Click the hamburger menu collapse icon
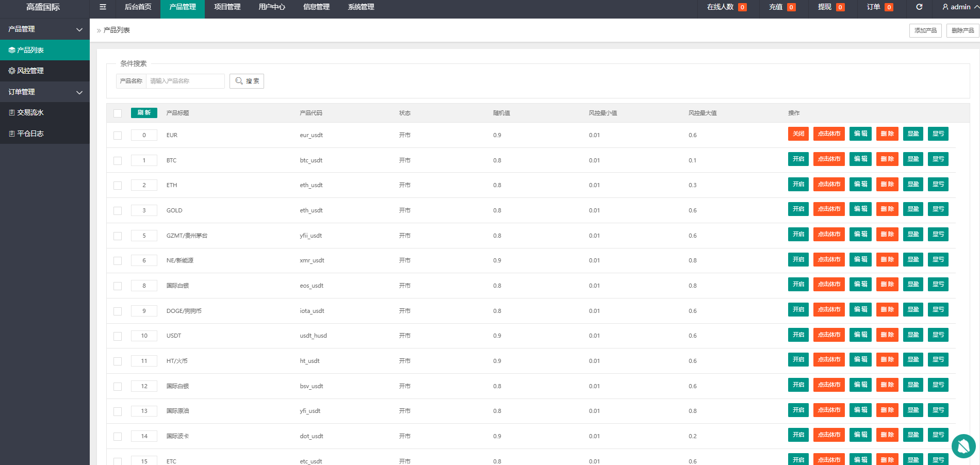The height and width of the screenshot is (465, 980). [103, 7]
